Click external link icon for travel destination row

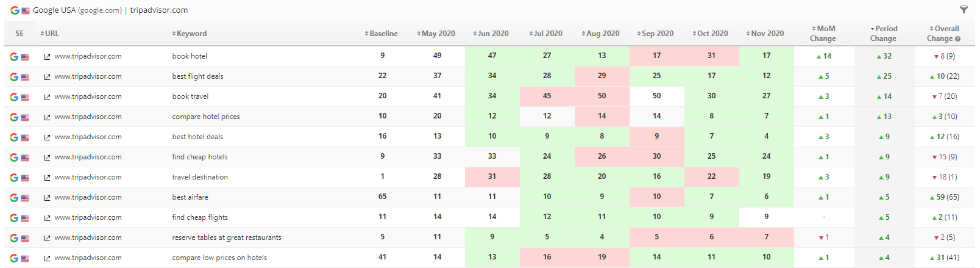coord(47,178)
